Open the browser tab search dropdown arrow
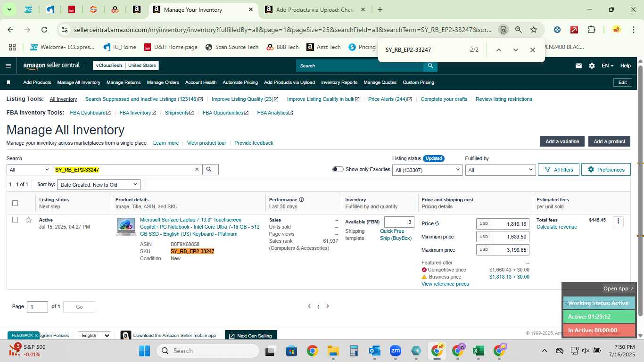644x362 pixels. (9, 9)
